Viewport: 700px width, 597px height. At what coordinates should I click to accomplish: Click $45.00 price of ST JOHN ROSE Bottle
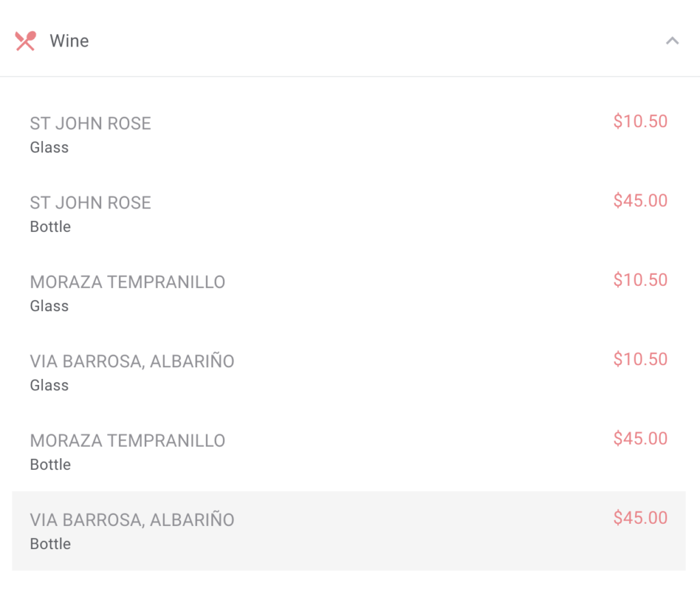[x=640, y=200]
